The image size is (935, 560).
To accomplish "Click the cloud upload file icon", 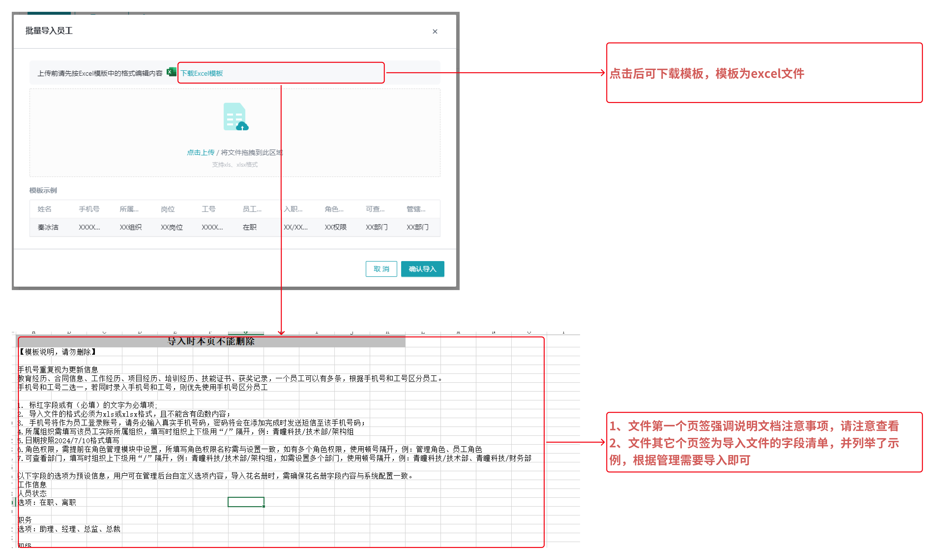I will tap(236, 117).
